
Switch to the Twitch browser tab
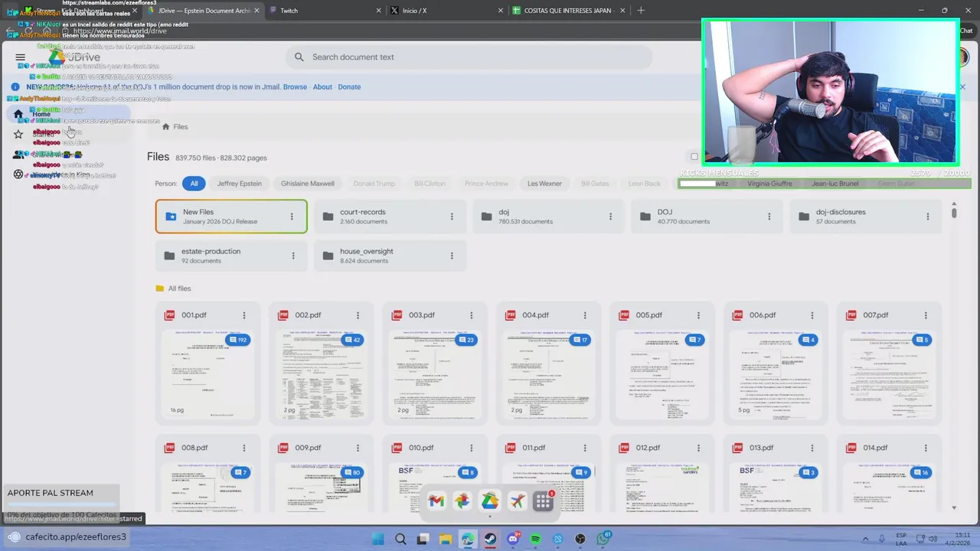(325, 11)
